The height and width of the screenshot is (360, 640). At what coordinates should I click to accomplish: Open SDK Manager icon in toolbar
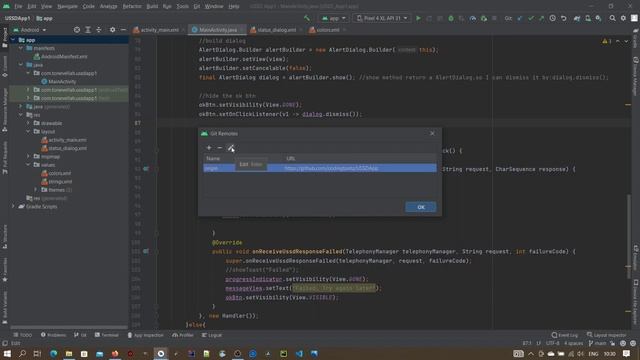point(598,18)
